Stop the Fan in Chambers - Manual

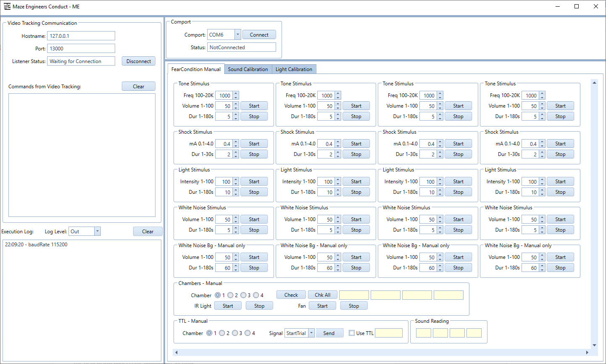(354, 306)
